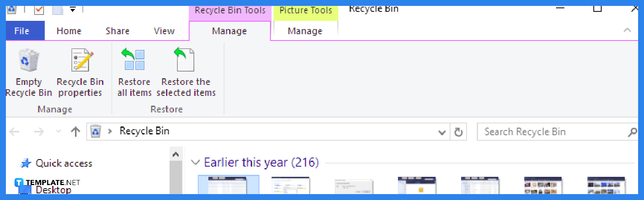Viewport: 644px width, 200px height.
Task: Expand the address bar history dropdown
Action: [x=442, y=132]
